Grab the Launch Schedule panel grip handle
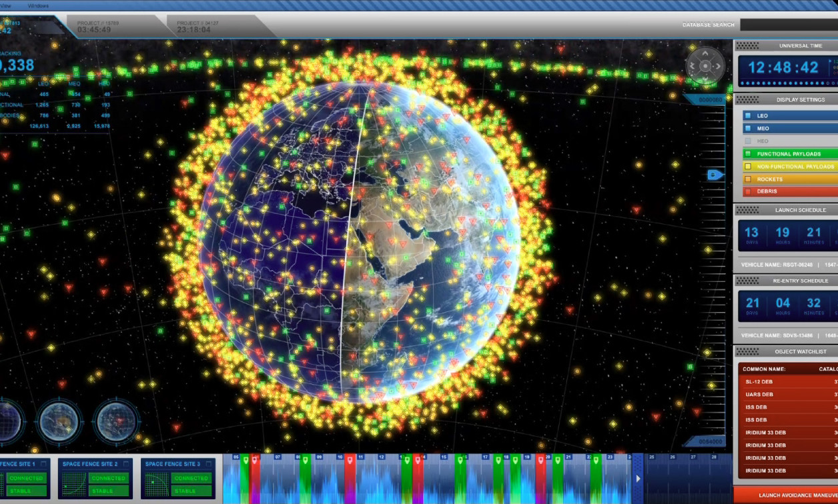This screenshot has width=838, height=504. click(x=748, y=210)
